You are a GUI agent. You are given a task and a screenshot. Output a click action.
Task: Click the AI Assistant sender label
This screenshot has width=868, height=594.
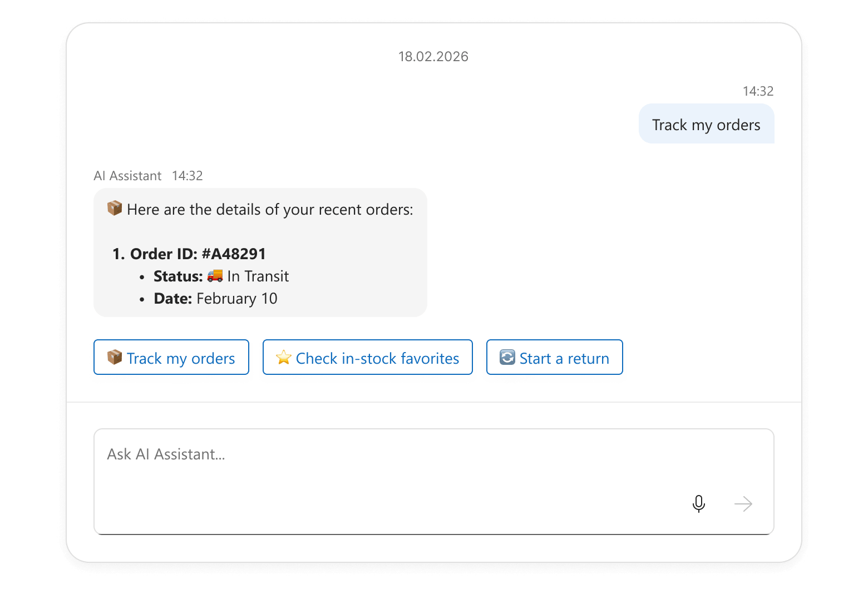127,176
